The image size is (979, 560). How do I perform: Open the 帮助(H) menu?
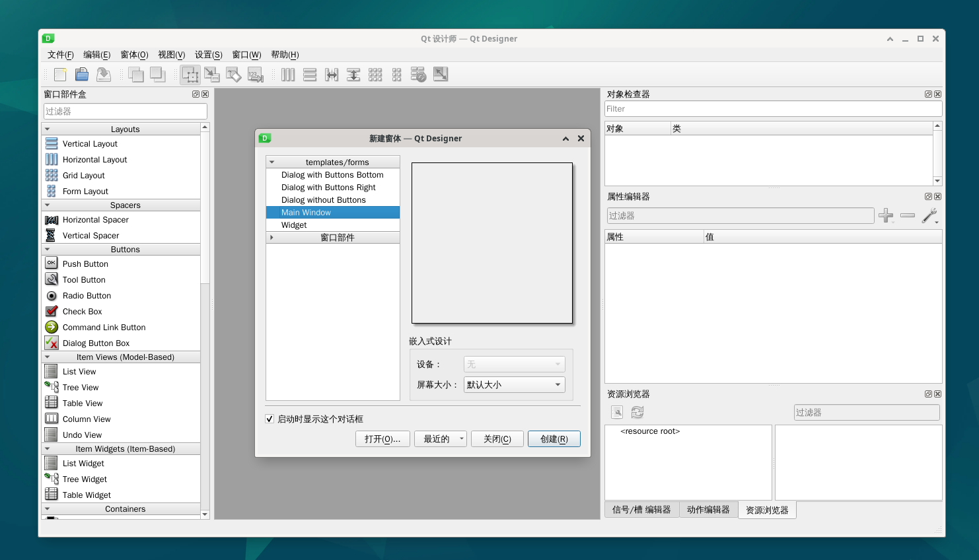(x=285, y=55)
